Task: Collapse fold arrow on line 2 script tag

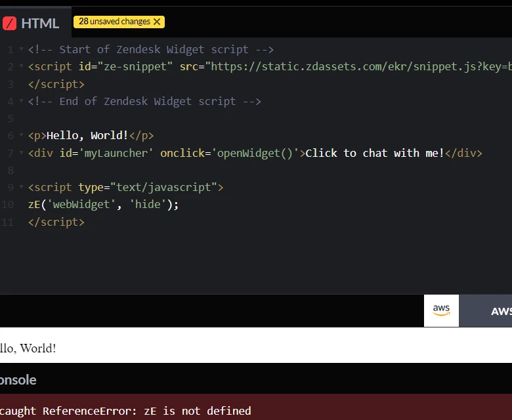Action: coord(21,66)
